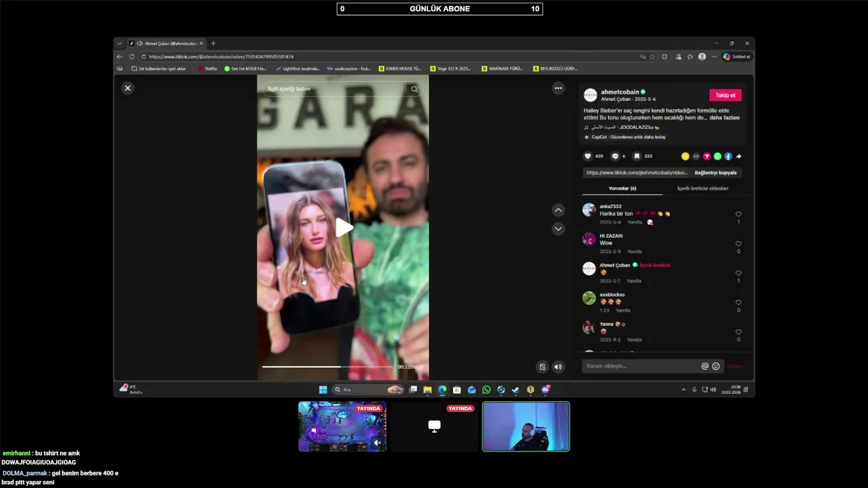Viewport: 868px width, 488px height.
Task: Insert a mention using the @ icon
Action: (x=705, y=366)
